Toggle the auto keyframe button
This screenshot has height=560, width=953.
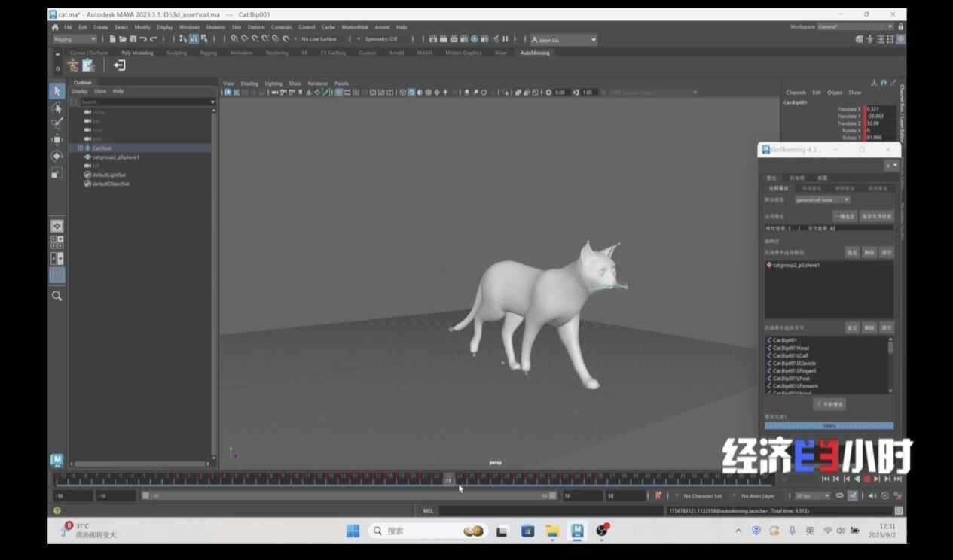pyautogui.click(x=658, y=496)
